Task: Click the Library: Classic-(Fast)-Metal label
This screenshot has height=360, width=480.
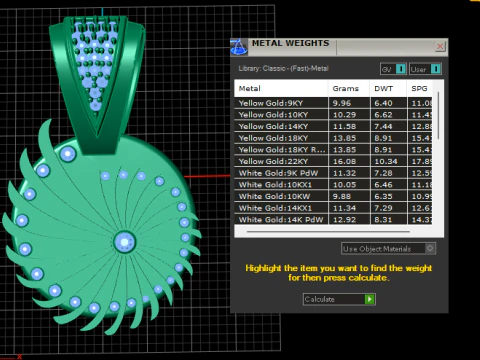Action: [x=283, y=69]
